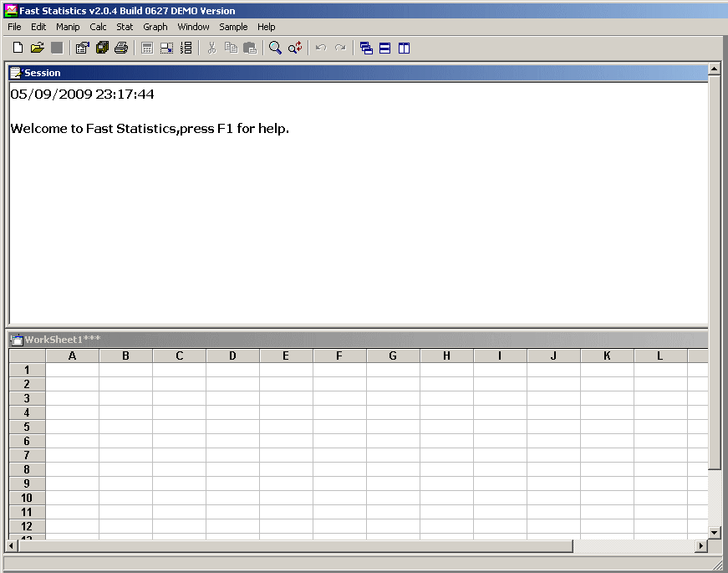The width and height of the screenshot is (728, 573).
Task: Click the horizontal scrollbar right arrow
Action: [700, 545]
